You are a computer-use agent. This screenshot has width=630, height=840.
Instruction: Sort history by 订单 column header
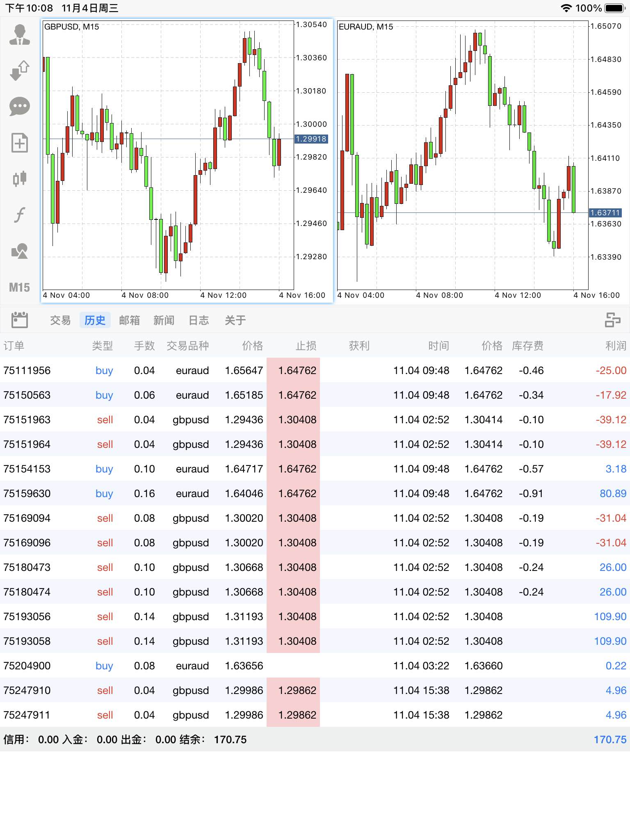pos(14,346)
